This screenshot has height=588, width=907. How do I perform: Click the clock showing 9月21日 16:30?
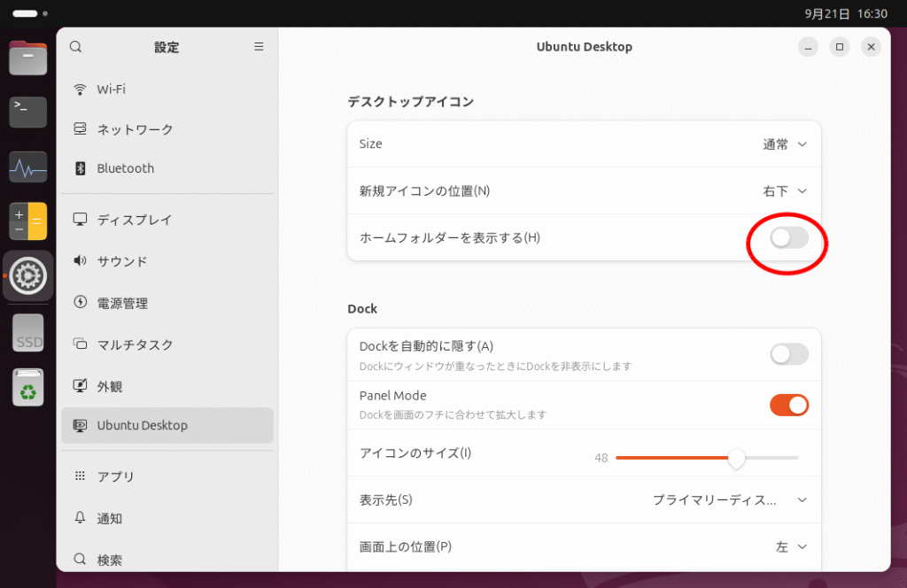click(x=846, y=13)
